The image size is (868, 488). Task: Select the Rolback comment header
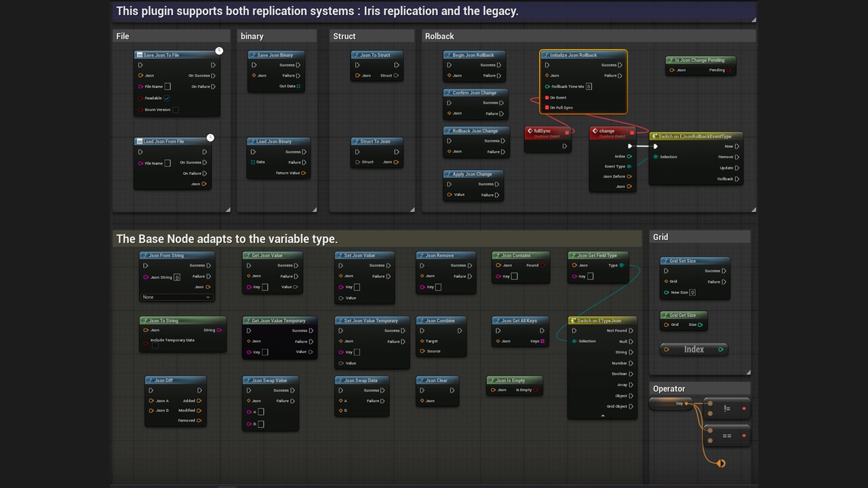[x=589, y=36]
